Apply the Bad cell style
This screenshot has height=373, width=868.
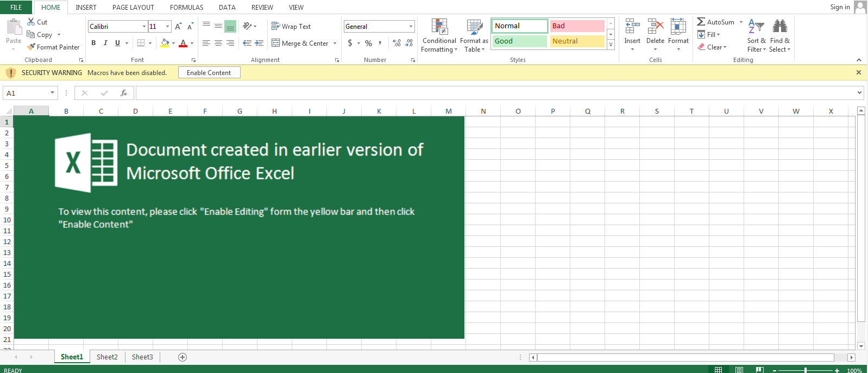coord(577,26)
